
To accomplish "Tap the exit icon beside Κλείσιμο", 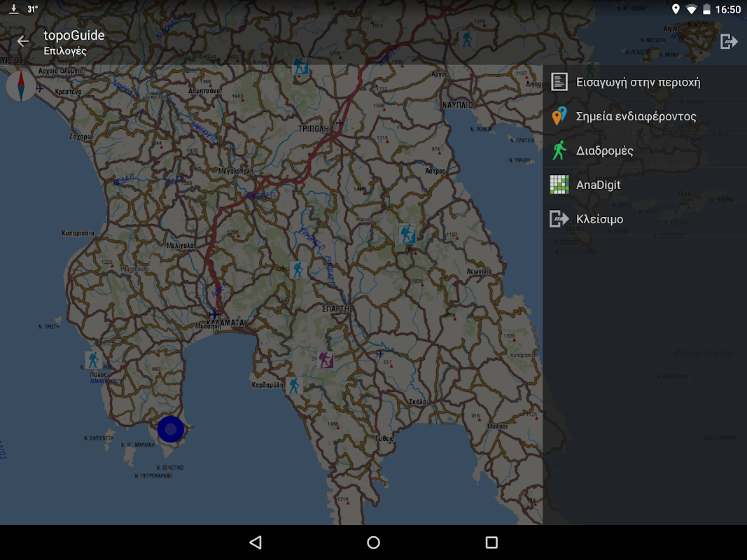I will [x=559, y=219].
